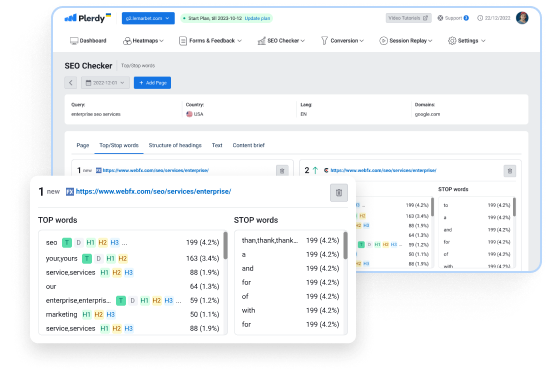549x372 pixels.
Task: Click the USA flag icon
Action: pos(189,114)
